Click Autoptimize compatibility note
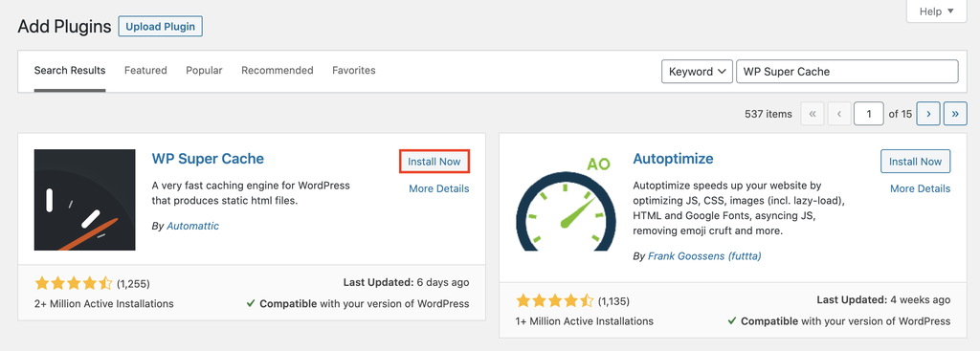Image resolution: width=980 pixels, height=351 pixels. point(838,321)
